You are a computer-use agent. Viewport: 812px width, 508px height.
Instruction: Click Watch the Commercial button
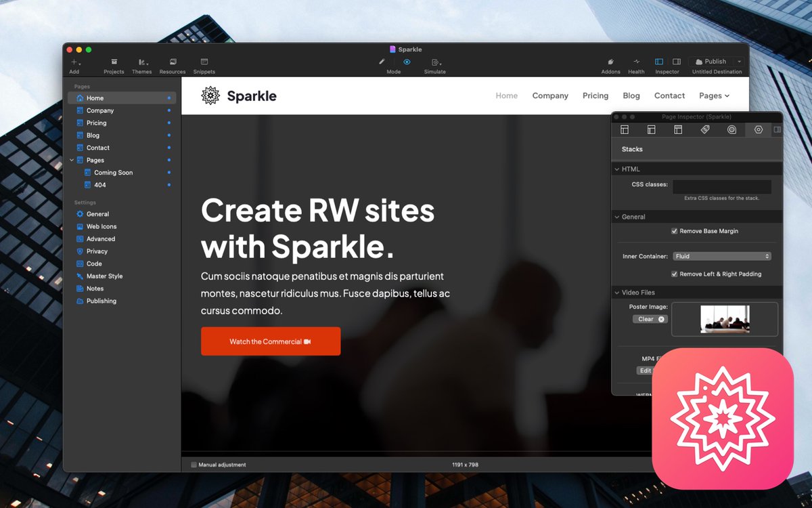point(271,341)
